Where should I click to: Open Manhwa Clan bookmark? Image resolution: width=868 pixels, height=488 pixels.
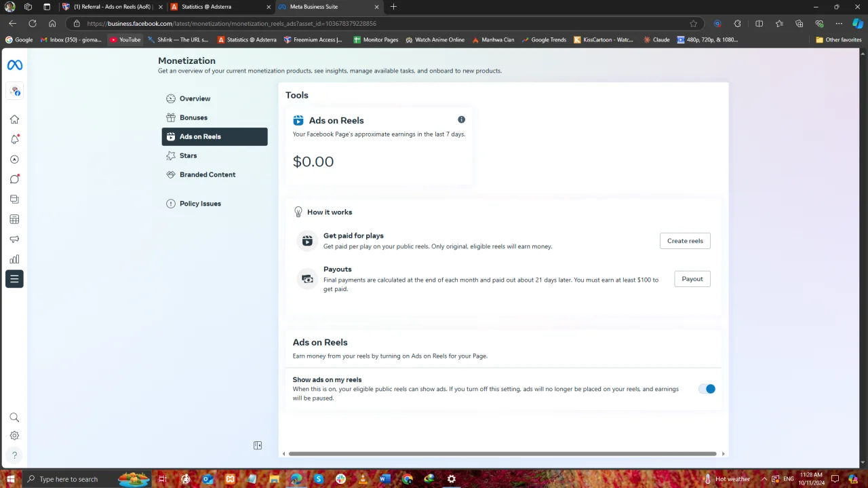(493, 39)
